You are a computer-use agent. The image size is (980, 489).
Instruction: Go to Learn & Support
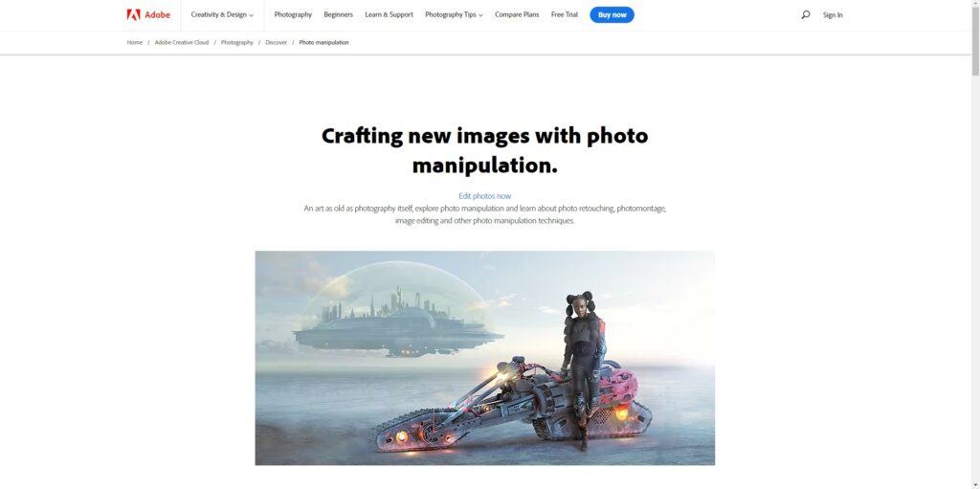389,14
